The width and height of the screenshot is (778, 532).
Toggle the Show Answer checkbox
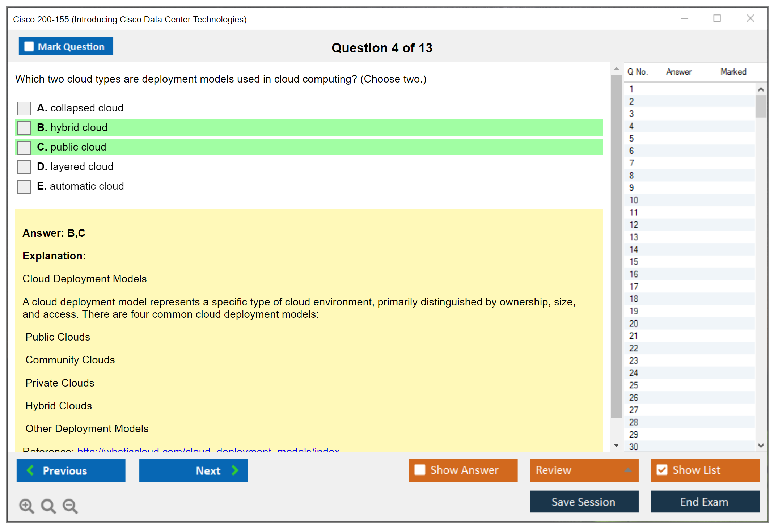click(420, 470)
